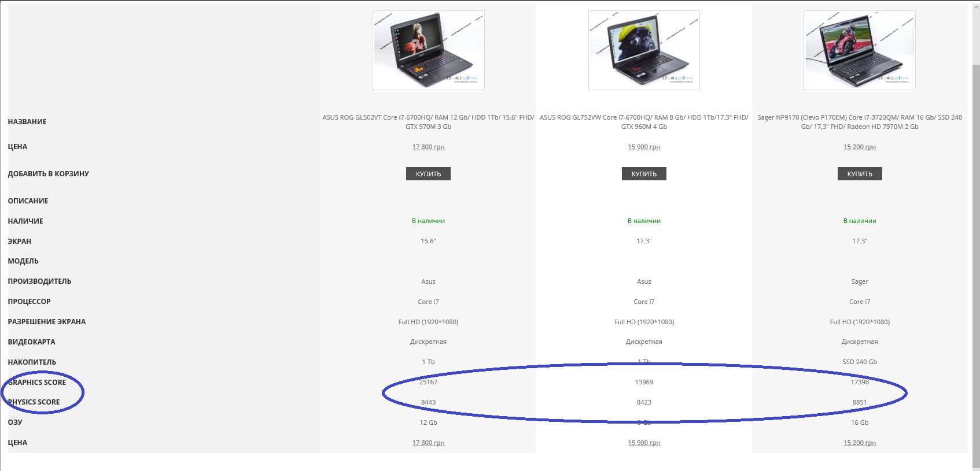
Task: Click the 17 800 грн price under the title
Action: [x=428, y=147]
